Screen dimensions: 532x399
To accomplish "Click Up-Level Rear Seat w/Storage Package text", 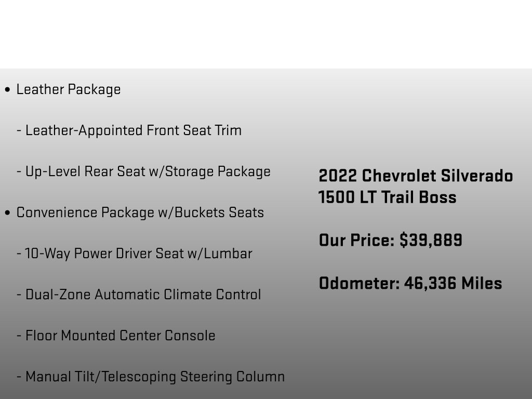I will (x=143, y=171).
